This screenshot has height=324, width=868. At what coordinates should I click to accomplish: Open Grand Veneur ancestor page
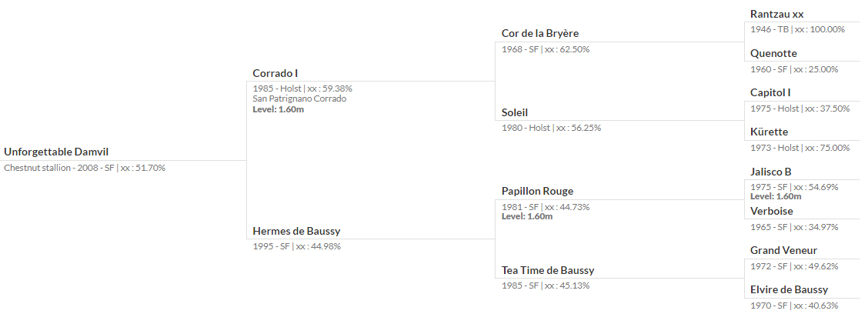pos(784,250)
